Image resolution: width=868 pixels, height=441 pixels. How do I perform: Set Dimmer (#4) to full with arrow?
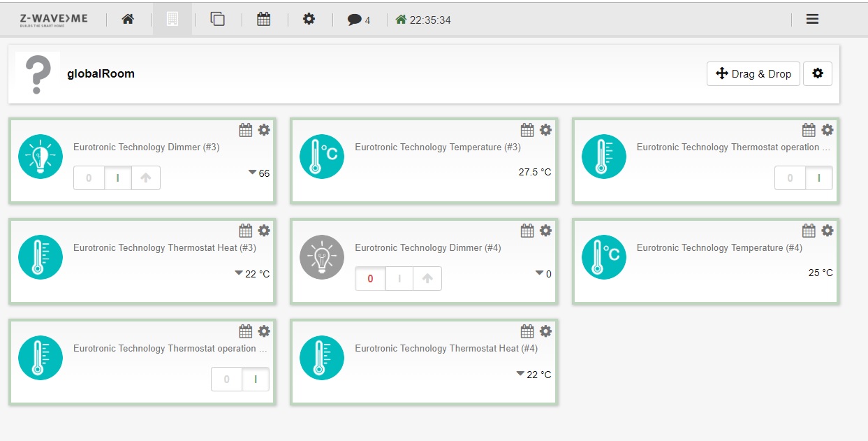click(x=427, y=278)
